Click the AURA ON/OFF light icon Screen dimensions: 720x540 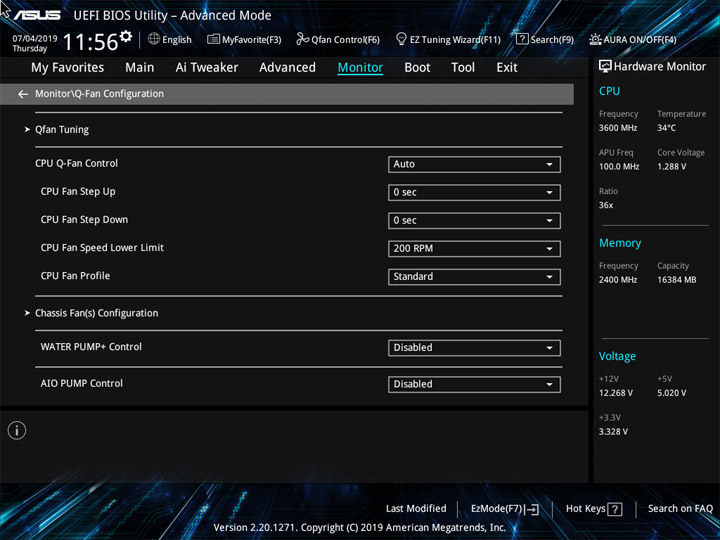point(595,39)
